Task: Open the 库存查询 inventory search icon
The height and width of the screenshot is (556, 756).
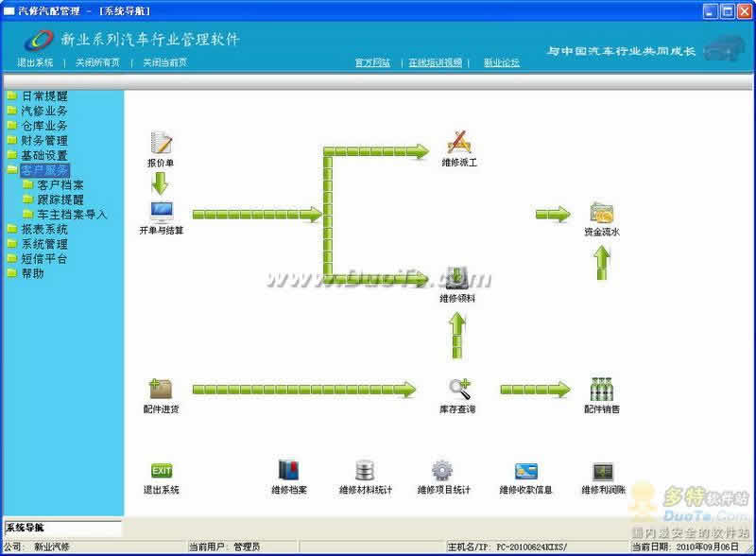Action: [x=458, y=389]
